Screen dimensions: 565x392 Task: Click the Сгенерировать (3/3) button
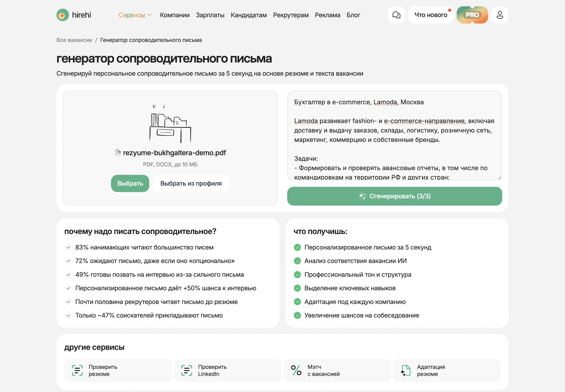394,196
